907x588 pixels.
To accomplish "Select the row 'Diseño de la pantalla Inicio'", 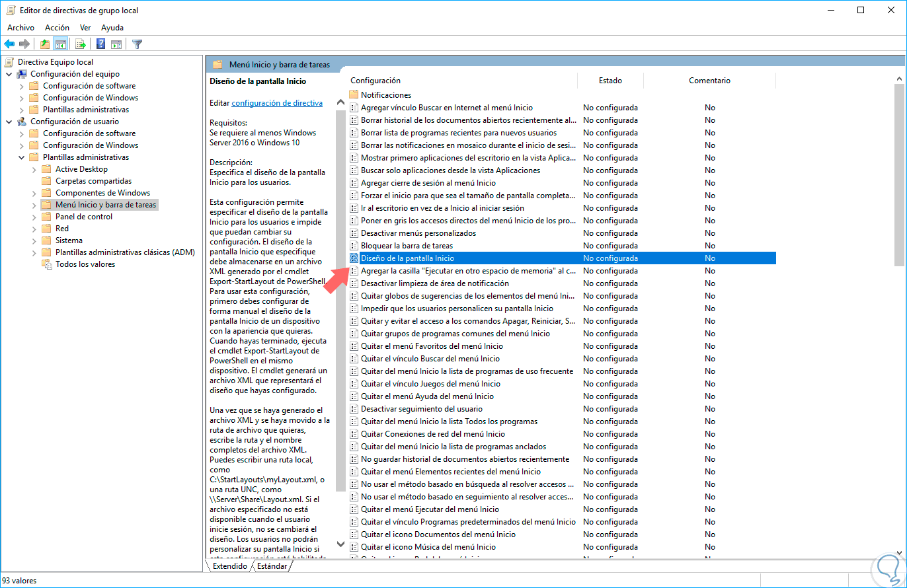I will [x=562, y=258].
